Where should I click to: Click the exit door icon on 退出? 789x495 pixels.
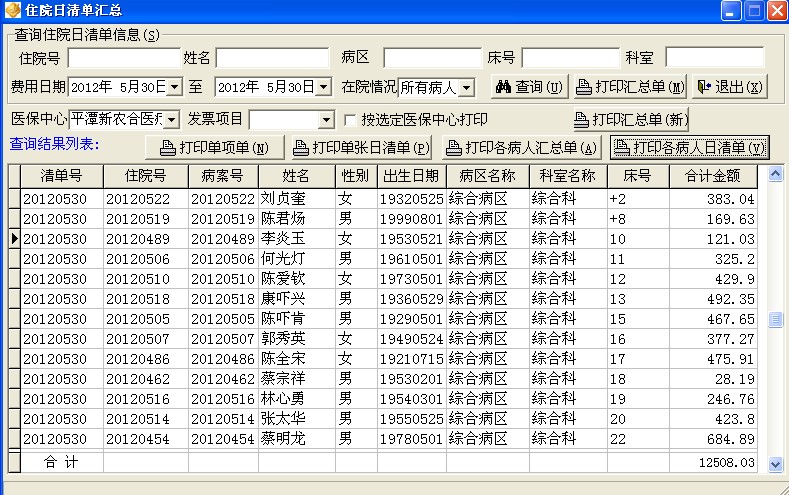(x=703, y=87)
